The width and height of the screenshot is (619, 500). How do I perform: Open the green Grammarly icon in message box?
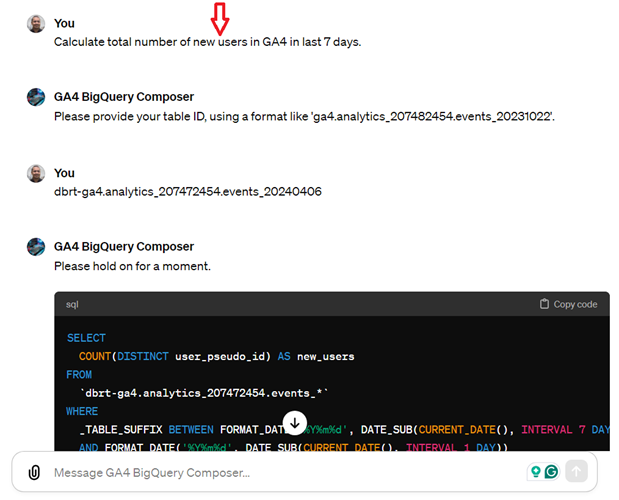(x=551, y=471)
